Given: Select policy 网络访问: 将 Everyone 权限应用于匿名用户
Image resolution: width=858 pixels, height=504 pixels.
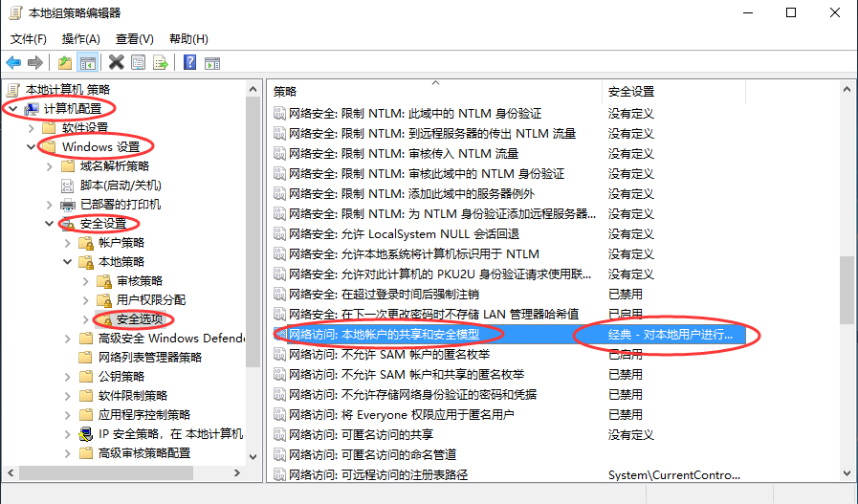Looking at the screenshot, I should coord(401,415).
